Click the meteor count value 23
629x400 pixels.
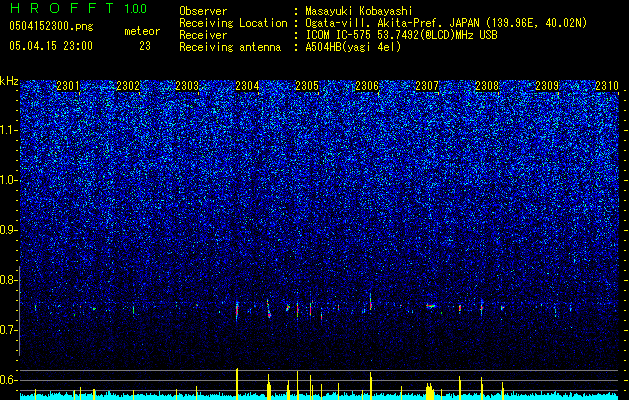(x=145, y=46)
